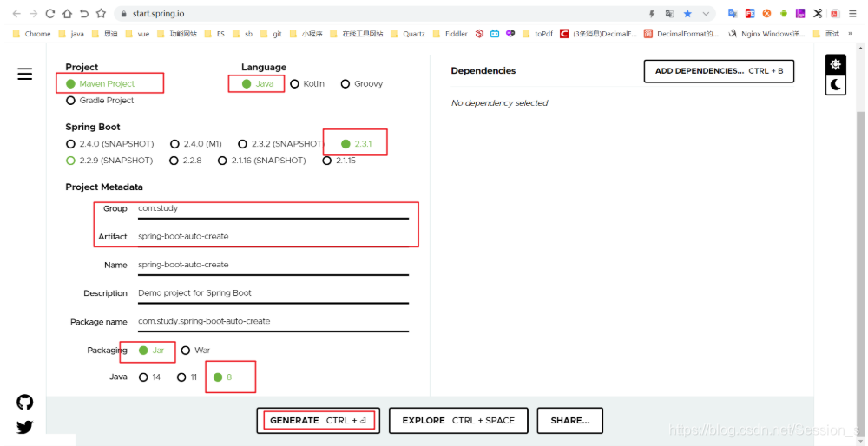This screenshot has height=446, width=868.
Task: Open the git bookmarks folder
Action: click(271, 34)
